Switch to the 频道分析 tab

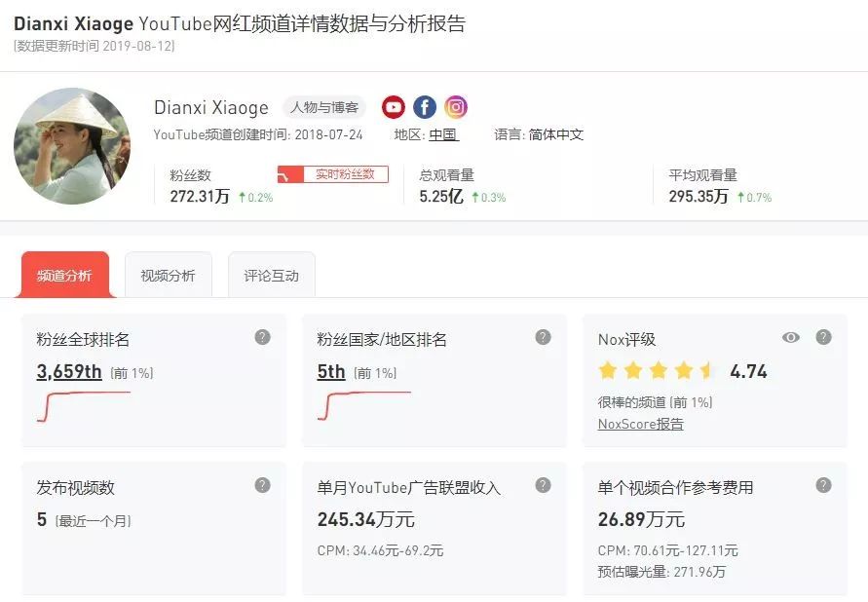click(64, 276)
